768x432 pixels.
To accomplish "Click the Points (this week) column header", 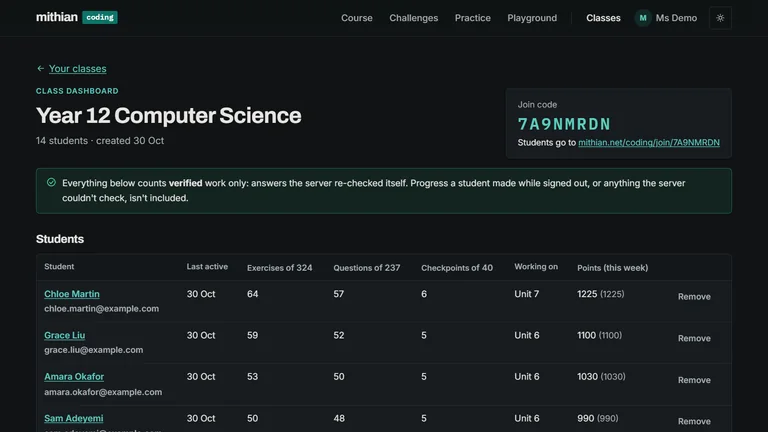I will click(x=612, y=268).
